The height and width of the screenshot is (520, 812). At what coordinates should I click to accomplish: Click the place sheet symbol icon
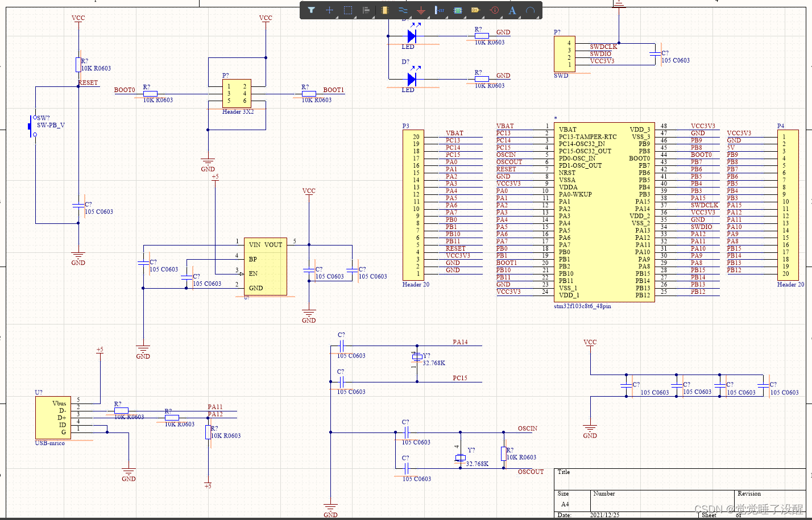(457, 10)
